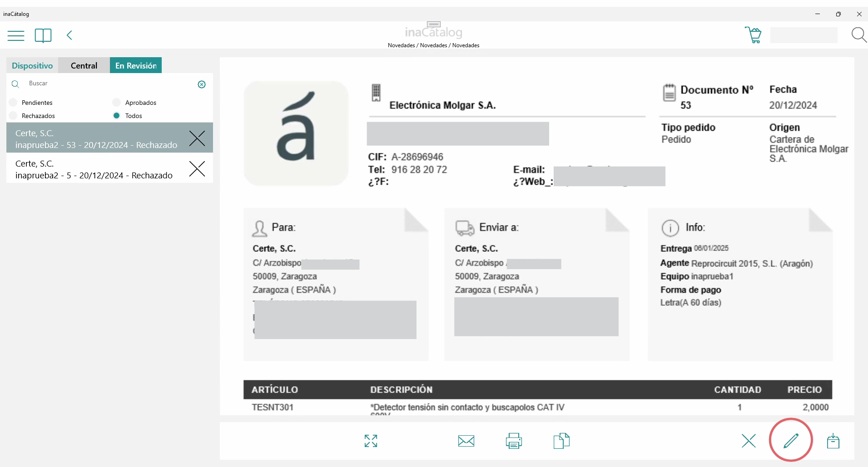The image size is (868, 467).
Task: Expand the document to full screen
Action: [x=371, y=441]
